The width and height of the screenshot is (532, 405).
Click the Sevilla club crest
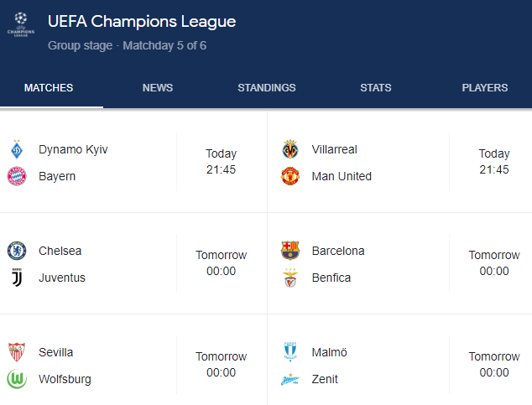(17, 352)
